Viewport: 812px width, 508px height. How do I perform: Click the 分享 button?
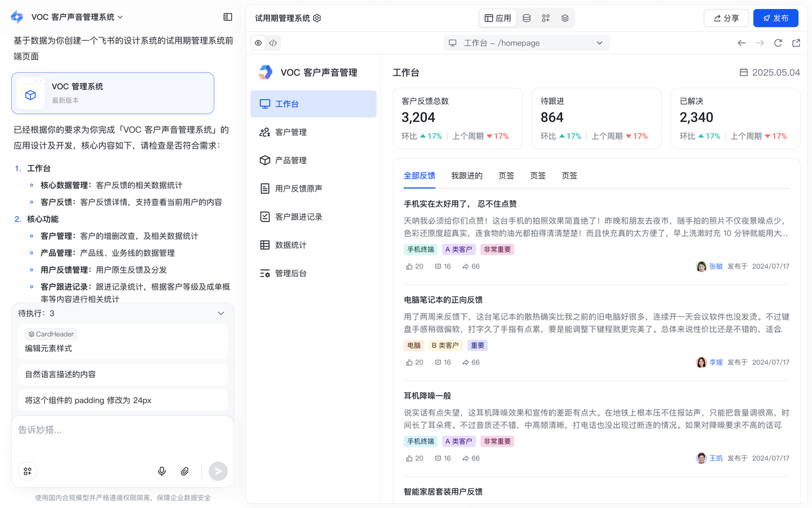coord(726,18)
